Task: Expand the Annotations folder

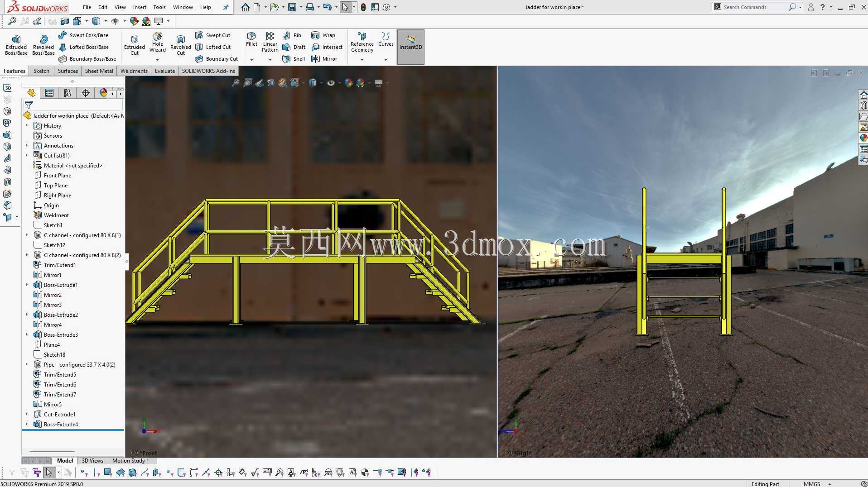Action: click(27, 145)
